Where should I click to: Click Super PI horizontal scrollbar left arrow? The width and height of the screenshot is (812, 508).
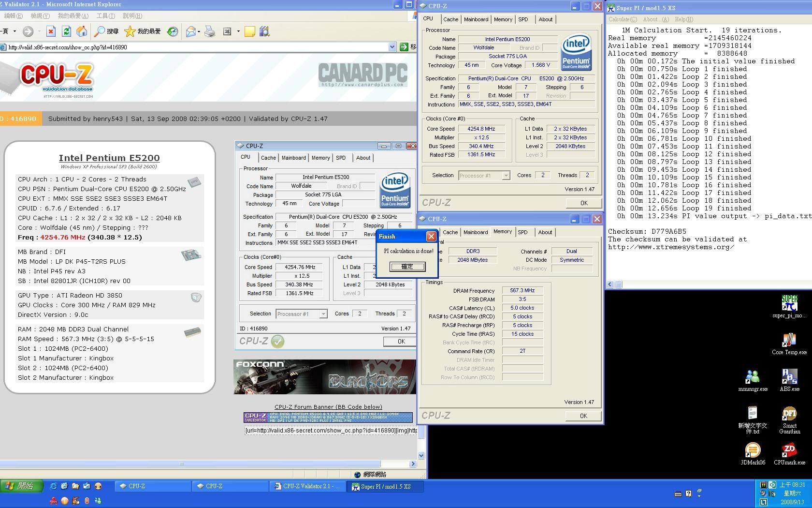click(x=610, y=284)
